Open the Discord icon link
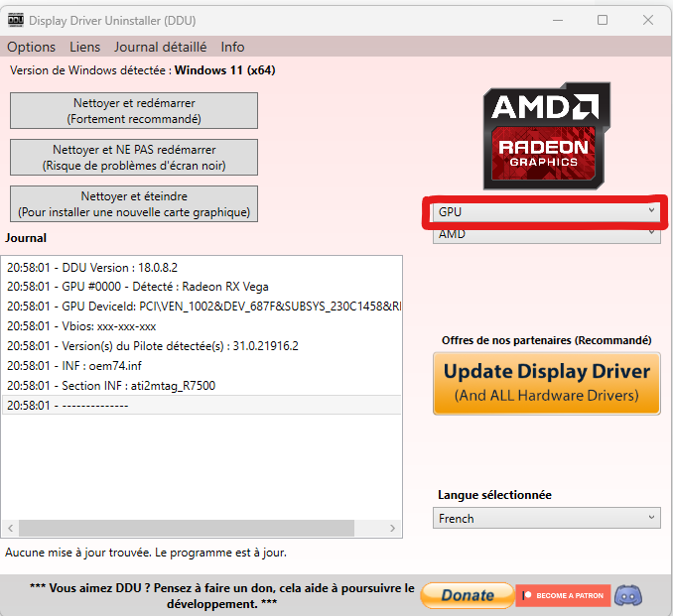The width and height of the screenshot is (673, 616). pyautogui.click(x=628, y=595)
